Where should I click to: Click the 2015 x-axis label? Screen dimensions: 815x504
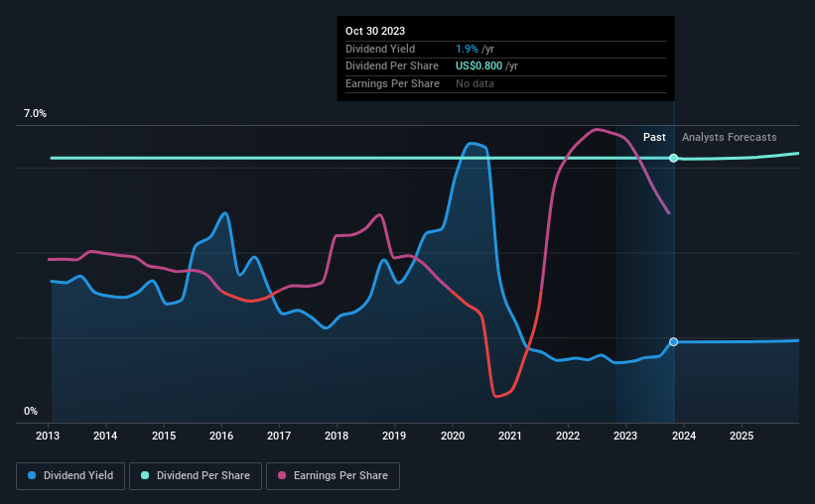164,436
